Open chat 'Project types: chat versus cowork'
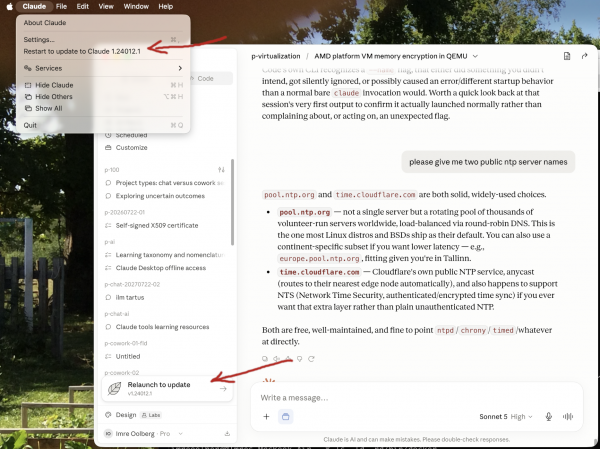This screenshot has width=600, height=449. pyautogui.click(x=165, y=183)
